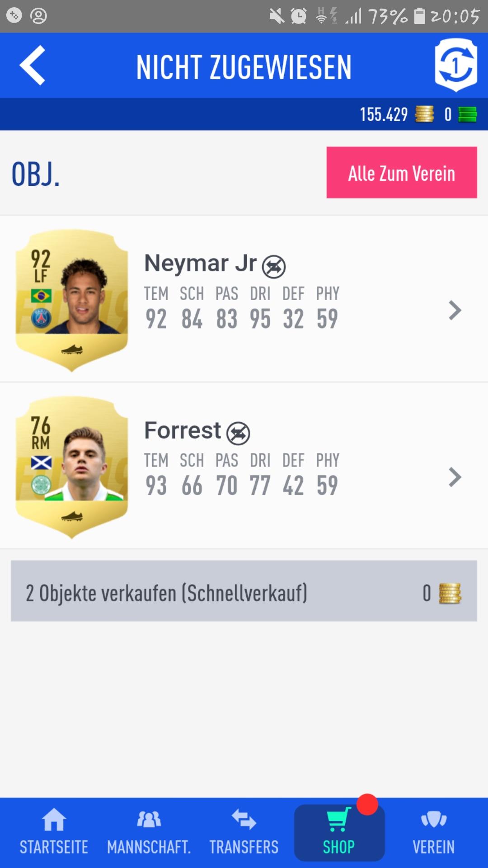The image size is (488, 868).
Task: Go back using the white arrow
Action: tap(33, 66)
